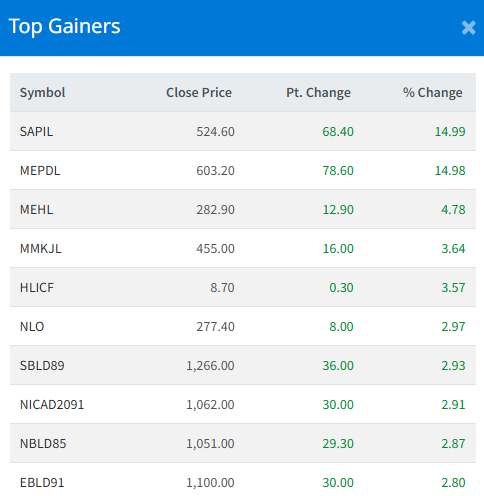Click the NBLD85 symbol
This screenshot has width=484, height=496.
pos(43,444)
